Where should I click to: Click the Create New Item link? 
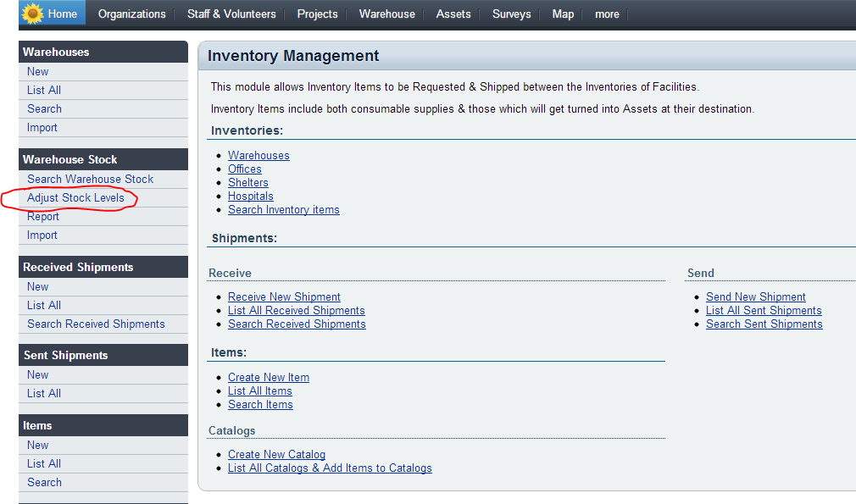[268, 377]
